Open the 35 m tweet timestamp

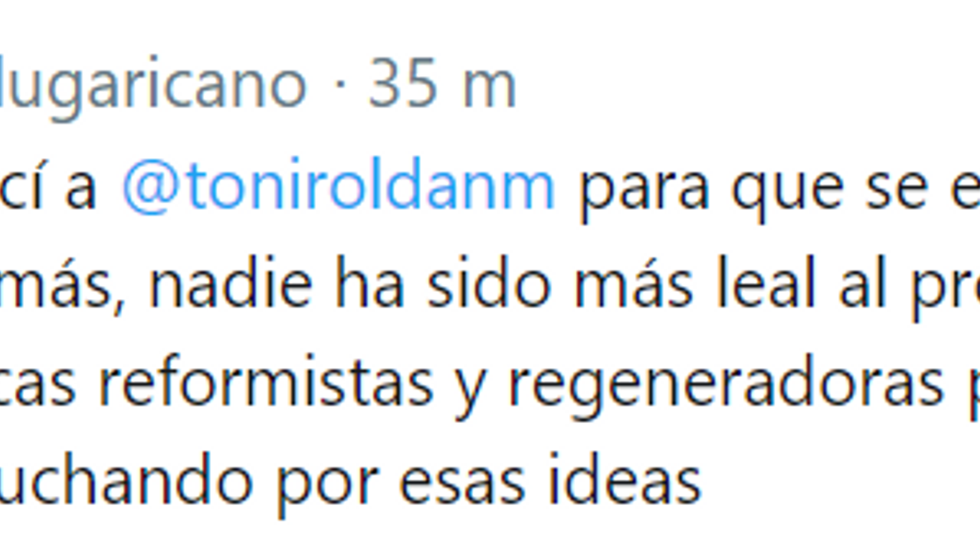[443, 83]
